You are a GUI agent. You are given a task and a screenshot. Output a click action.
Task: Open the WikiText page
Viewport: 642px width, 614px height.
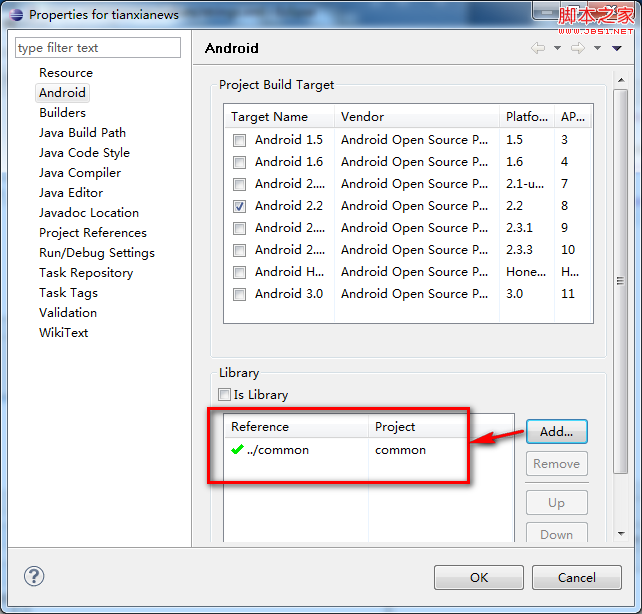coord(63,333)
